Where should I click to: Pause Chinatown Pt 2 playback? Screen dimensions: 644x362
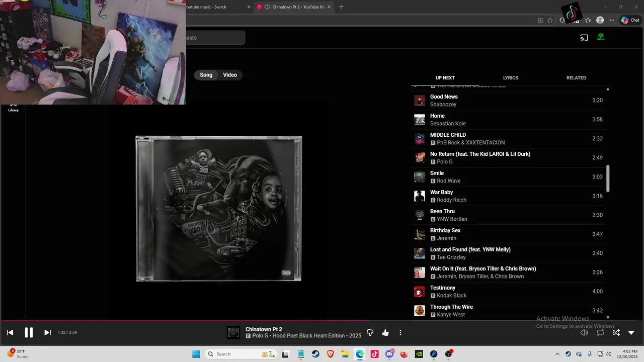[29, 332]
